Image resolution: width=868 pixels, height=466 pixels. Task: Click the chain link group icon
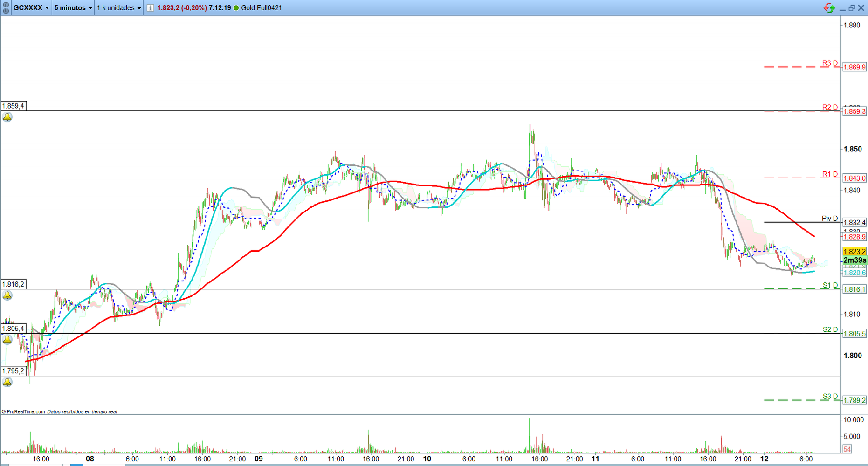pyautogui.click(x=6, y=8)
